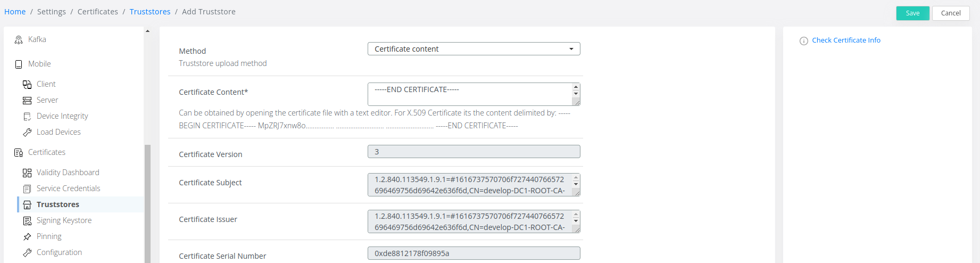Click the Server stack icon
Image resolution: width=980 pixels, height=263 pixels.
[x=27, y=101]
